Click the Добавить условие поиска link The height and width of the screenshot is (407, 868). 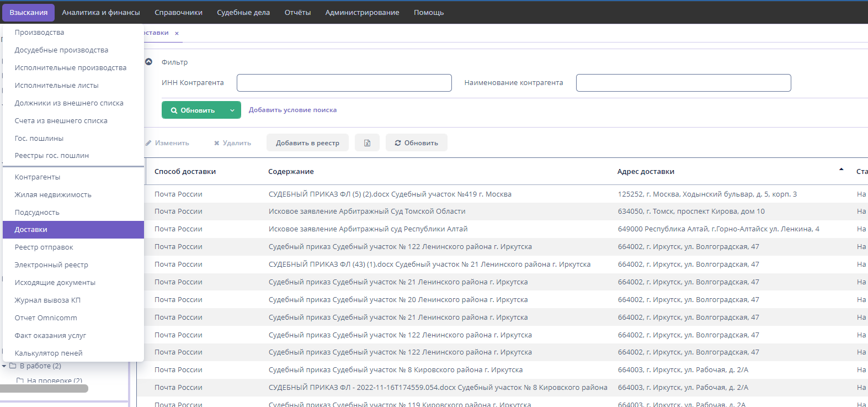coord(292,110)
